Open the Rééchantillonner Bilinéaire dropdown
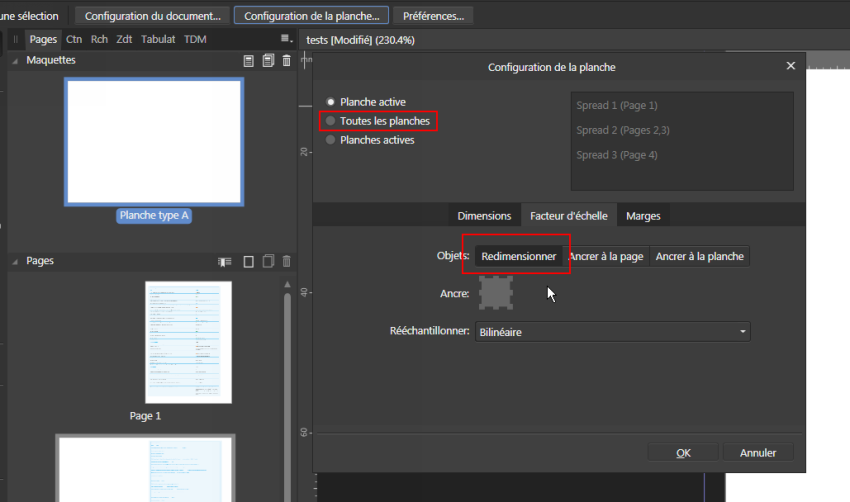Screen dimensions: 850x502 click(x=612, y=332)
